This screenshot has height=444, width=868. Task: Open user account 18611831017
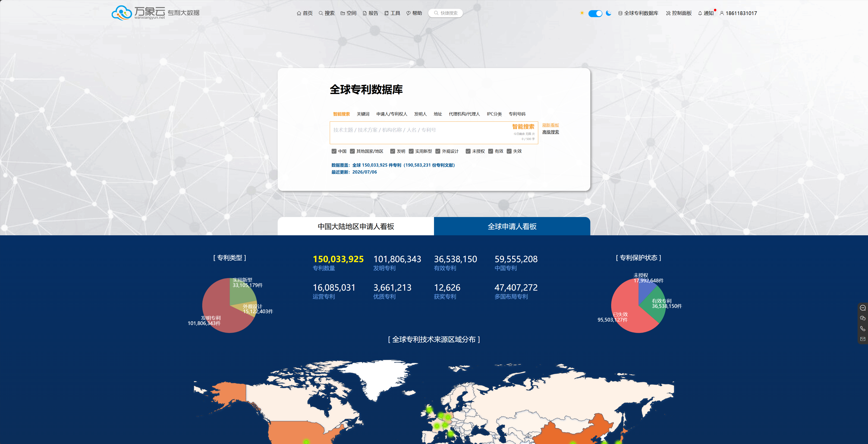[x=738, y=13]
